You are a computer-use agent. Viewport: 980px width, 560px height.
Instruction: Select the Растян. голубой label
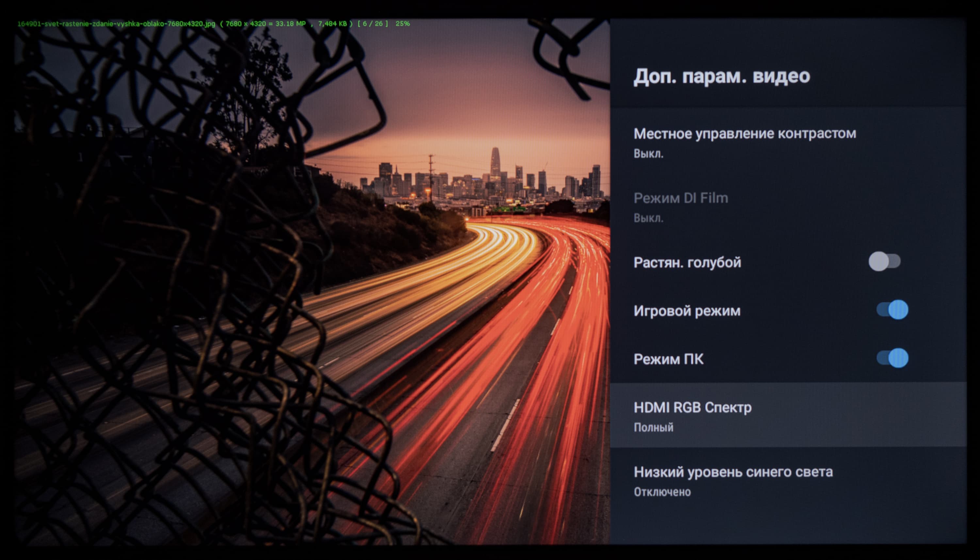coord(687,263)
